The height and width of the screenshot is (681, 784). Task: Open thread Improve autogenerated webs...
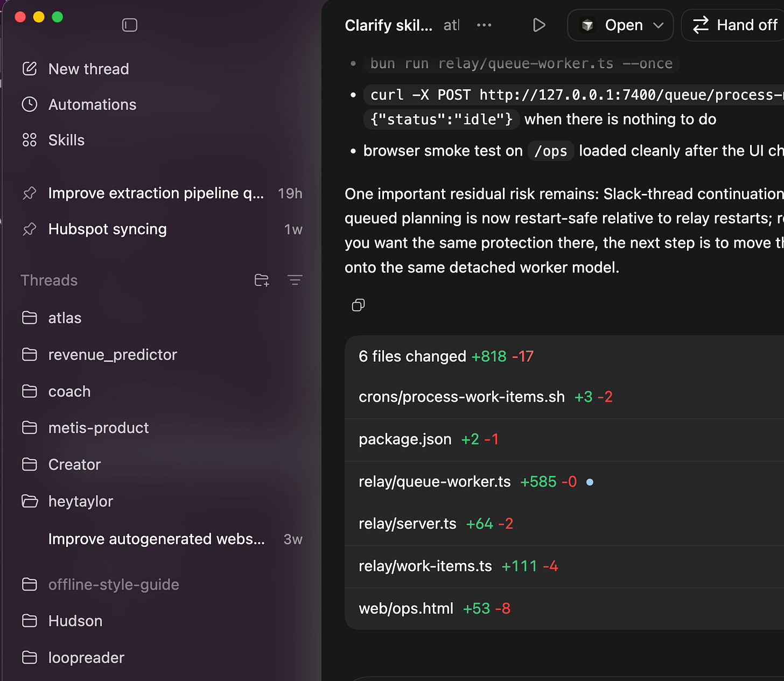pos(162,539)
